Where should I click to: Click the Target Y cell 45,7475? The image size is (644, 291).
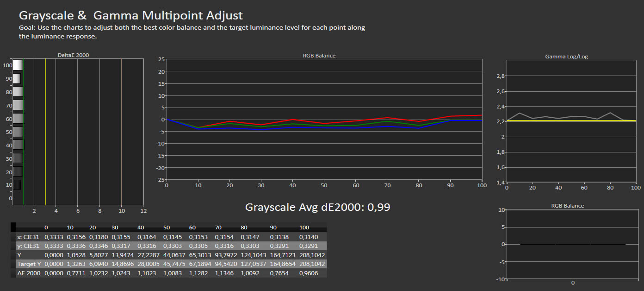click(x=174, y=264)
